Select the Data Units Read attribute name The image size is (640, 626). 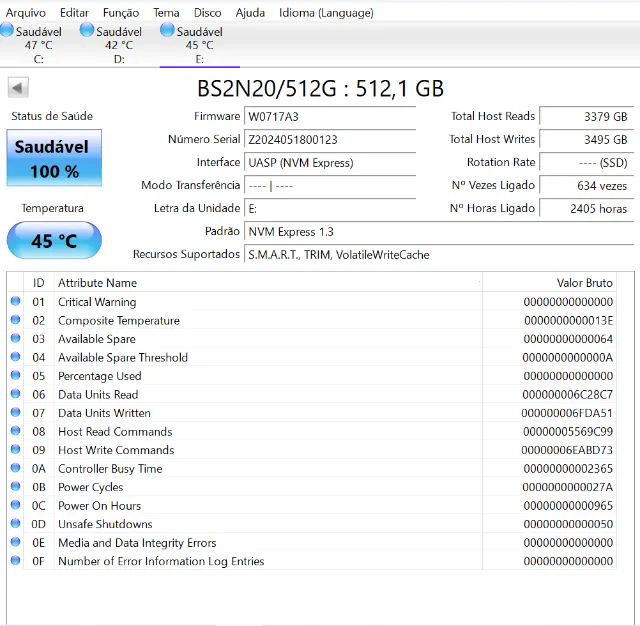pyautogui.click(x=98, y=395)
